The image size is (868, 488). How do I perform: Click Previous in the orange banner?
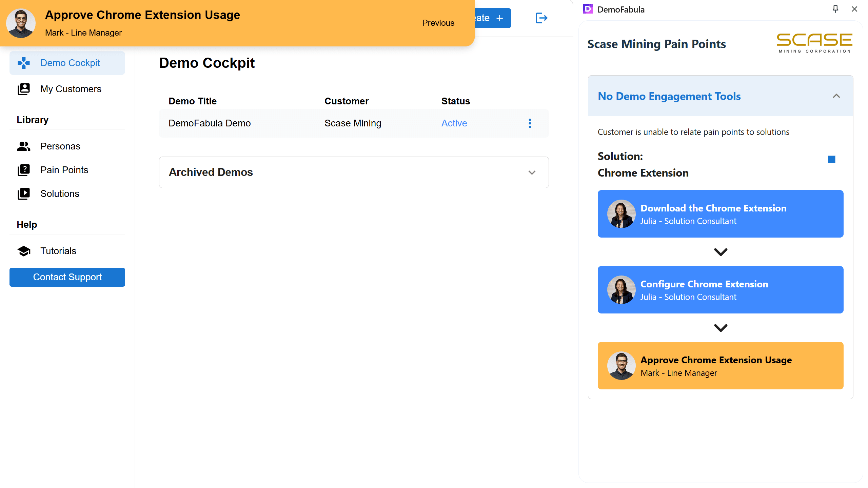(x=438, y=23)
